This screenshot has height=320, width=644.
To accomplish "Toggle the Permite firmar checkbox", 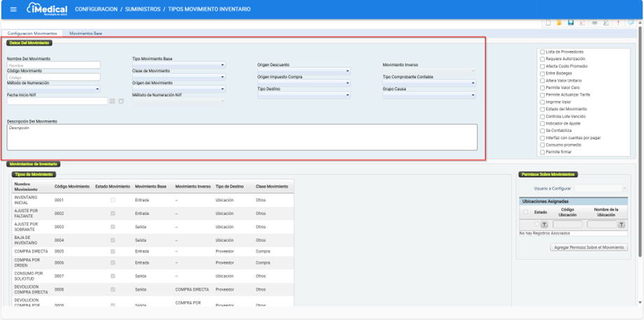I will (542, 152).
